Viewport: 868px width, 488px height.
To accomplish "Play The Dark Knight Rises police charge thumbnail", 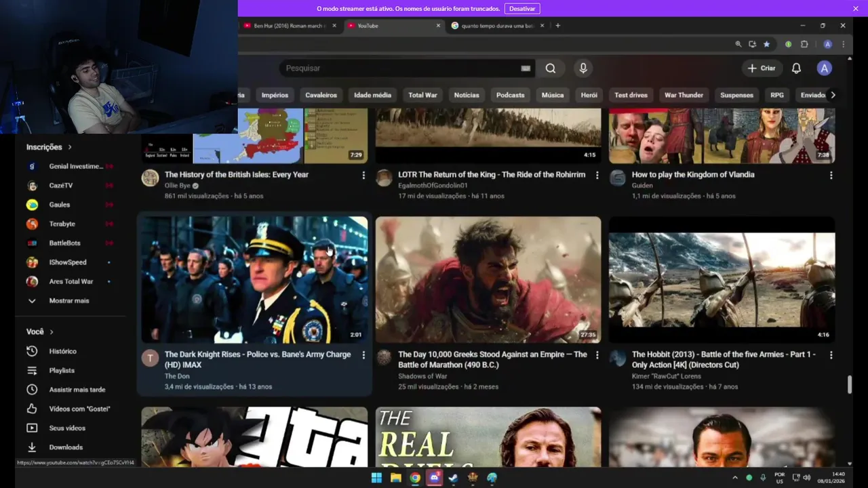I will tap(254, 279).
